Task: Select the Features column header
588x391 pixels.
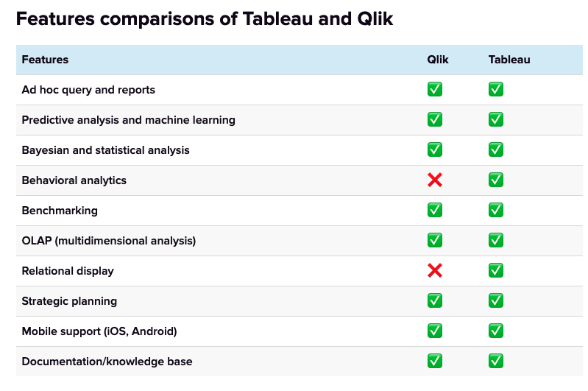Action: tap(45, 60)
